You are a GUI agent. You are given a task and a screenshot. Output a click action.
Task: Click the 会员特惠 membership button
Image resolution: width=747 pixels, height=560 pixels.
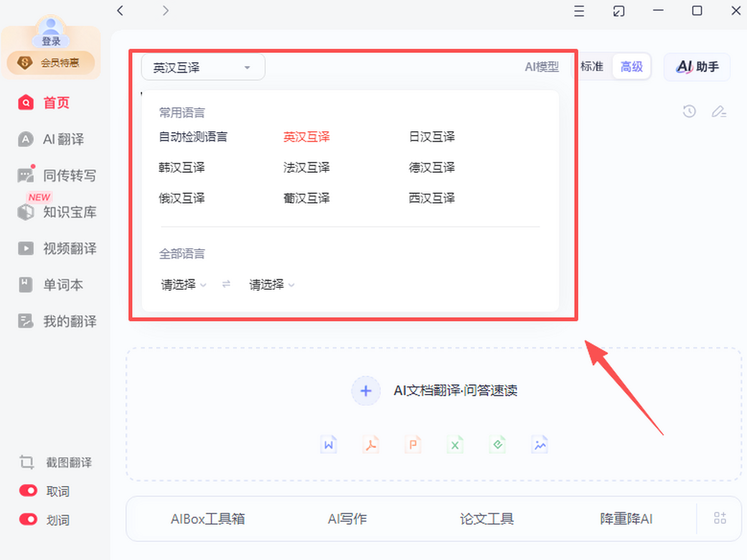(51, 62)
